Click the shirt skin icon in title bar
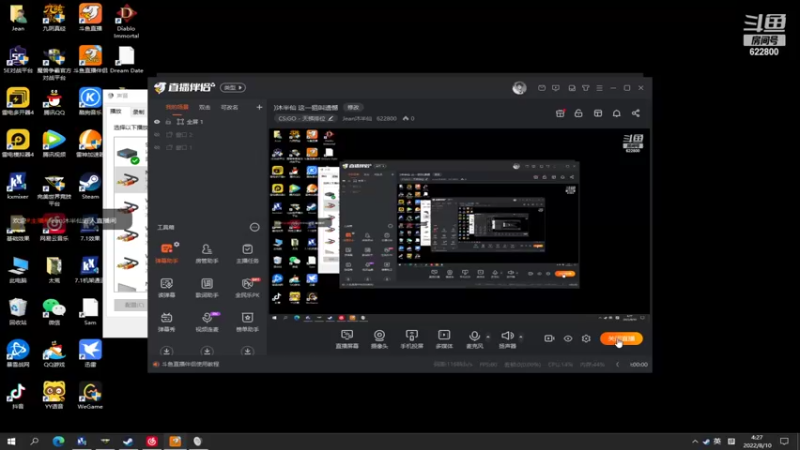 [x=586, y=88]
